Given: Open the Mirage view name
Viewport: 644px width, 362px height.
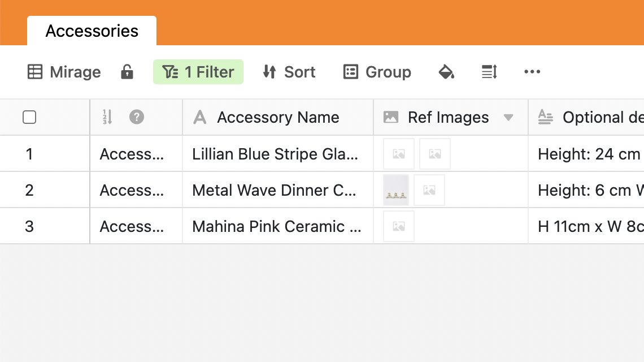Looking at the screenshot, I should (75, 72).
